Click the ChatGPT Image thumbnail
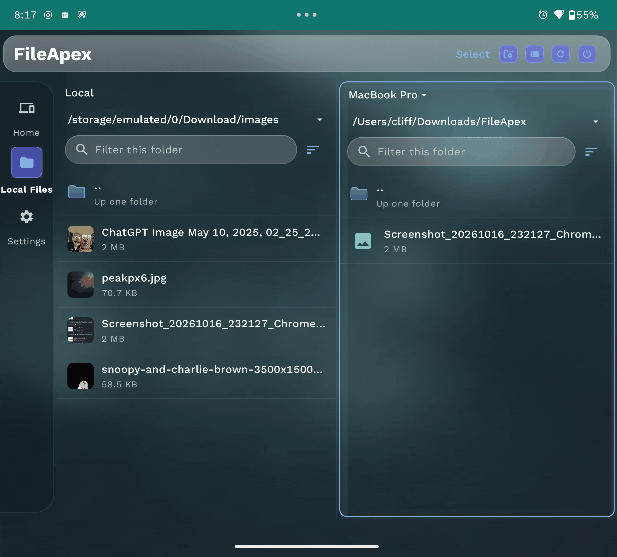 point(81,239)
